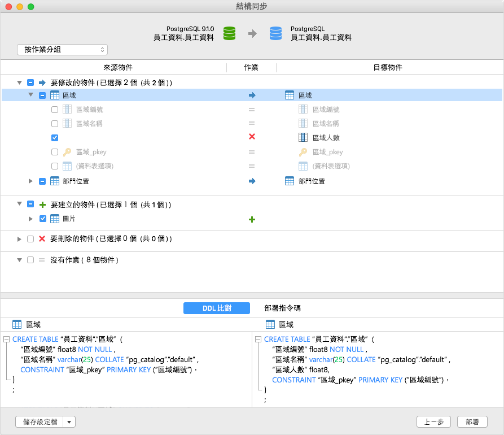The width and height of the screenshot is (504, 435).
Task: Uncheck the 區域人數 checkbox
Action: click(54, 137)
